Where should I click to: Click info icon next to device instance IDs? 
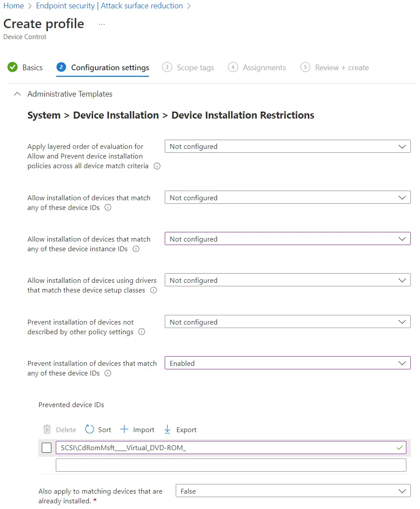coord(136,249)
